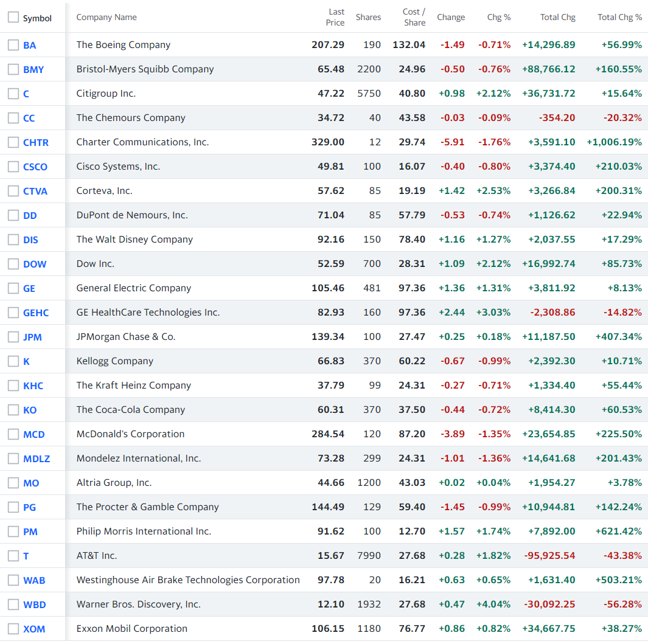
Task: Sort by Company Name column header
Action: click(x=106, y=17)
